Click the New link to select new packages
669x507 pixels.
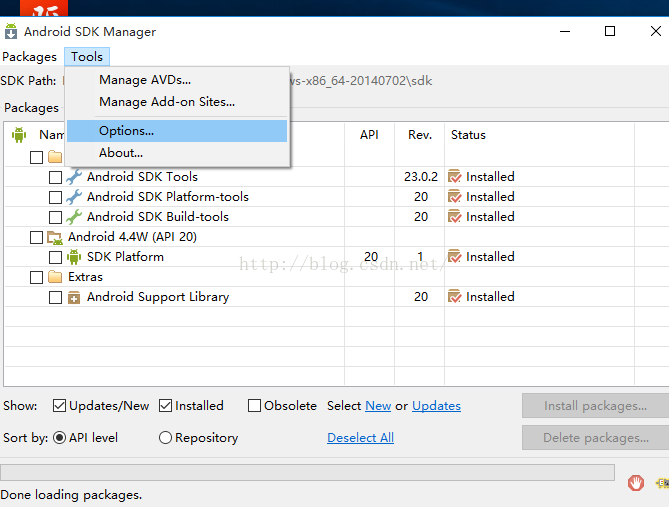(378, 405)
